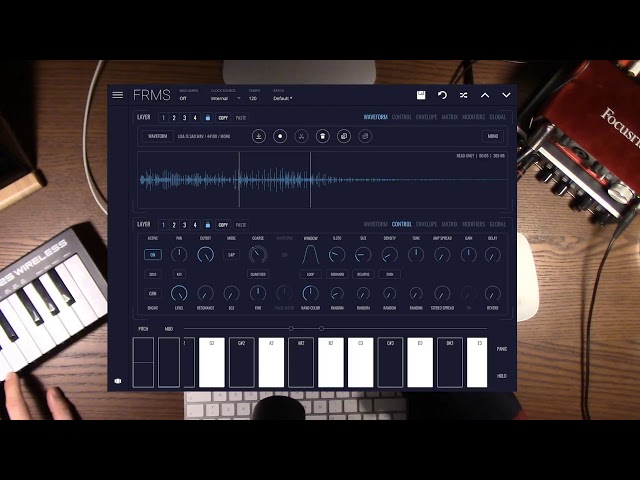Toggle the Relative button under Size
The height and width of the screenshot is (480, 640).
[363, 274]
